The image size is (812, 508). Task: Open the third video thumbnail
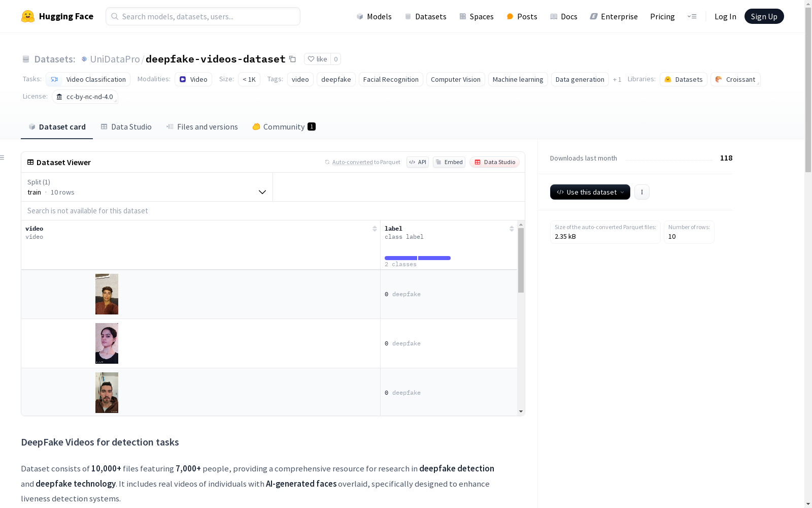click(107, 393)
